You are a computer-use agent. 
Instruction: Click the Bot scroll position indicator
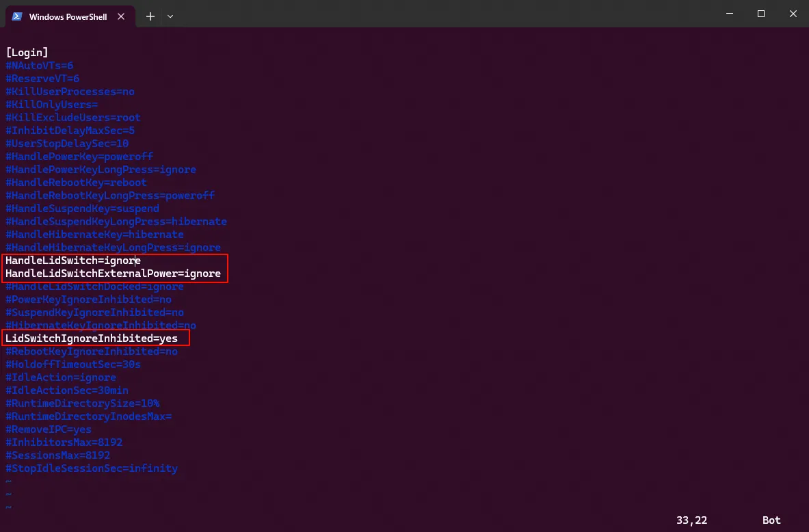pyautogui.click(x=771, y=520)
